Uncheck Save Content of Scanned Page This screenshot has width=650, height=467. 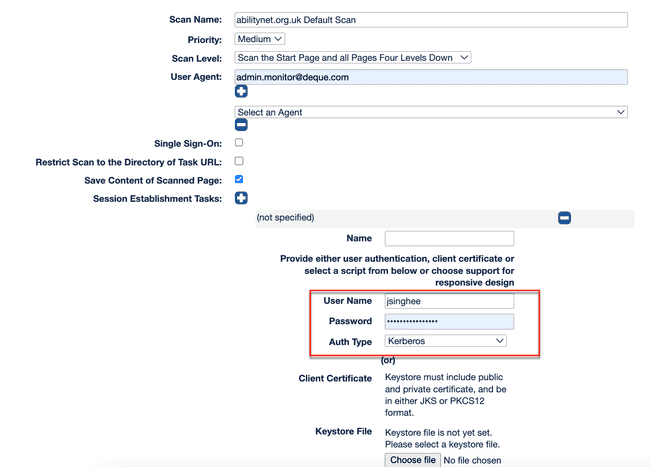tap(239, 179)
